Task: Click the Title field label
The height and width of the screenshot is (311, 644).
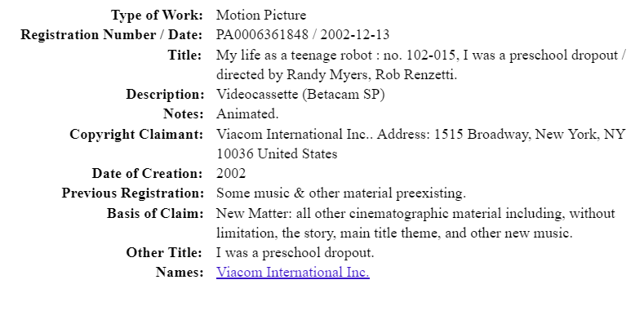Action: (184, 55)
